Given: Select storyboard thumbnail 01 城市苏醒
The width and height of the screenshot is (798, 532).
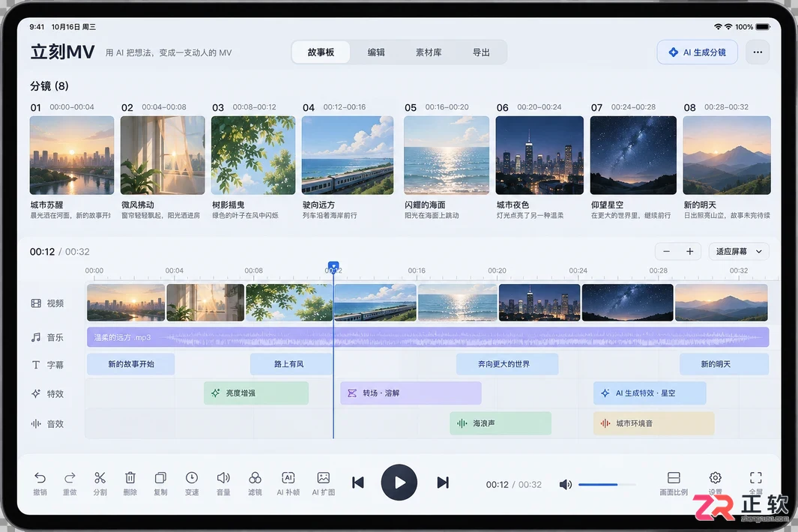Looking at the screenshot, I should (72, 155).
